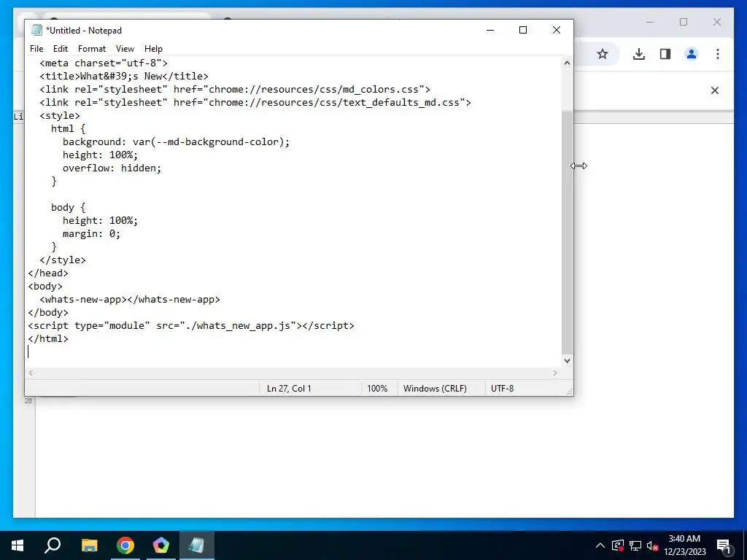Click the Notepad resize grip corner

(569, 392)
